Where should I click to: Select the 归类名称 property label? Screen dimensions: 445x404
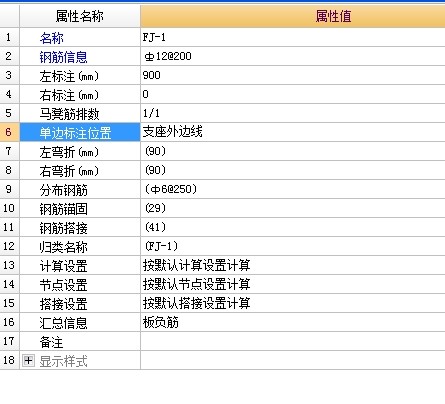pyautogui.click(x=63, y=247)
